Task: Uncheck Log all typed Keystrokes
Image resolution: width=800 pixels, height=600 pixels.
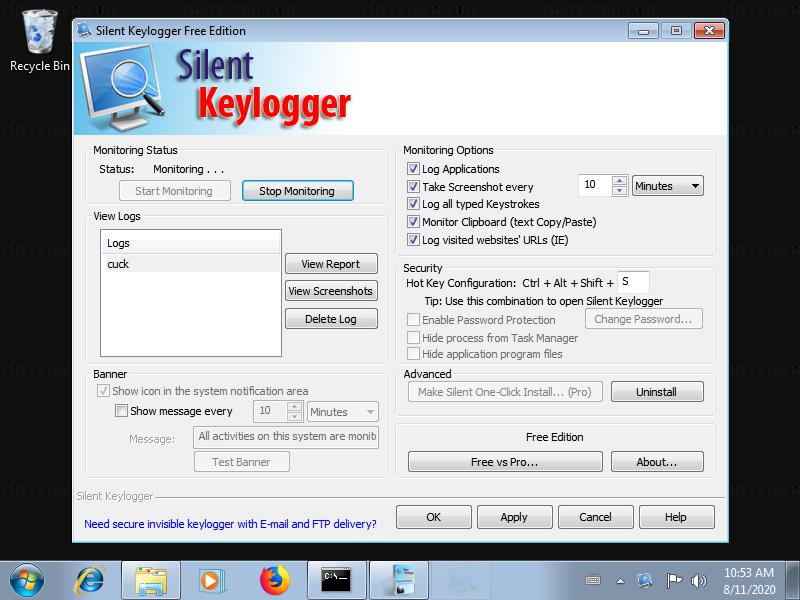Action: tap(413, 204)
